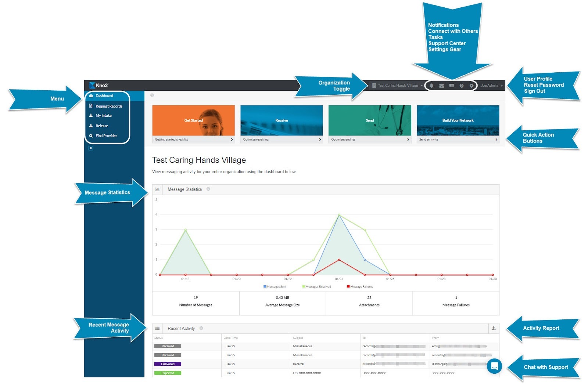588x384 pixels.
Task: Click the Message Statistics bar chart icon
Action: pyautogui.click(x=157, y=189)
